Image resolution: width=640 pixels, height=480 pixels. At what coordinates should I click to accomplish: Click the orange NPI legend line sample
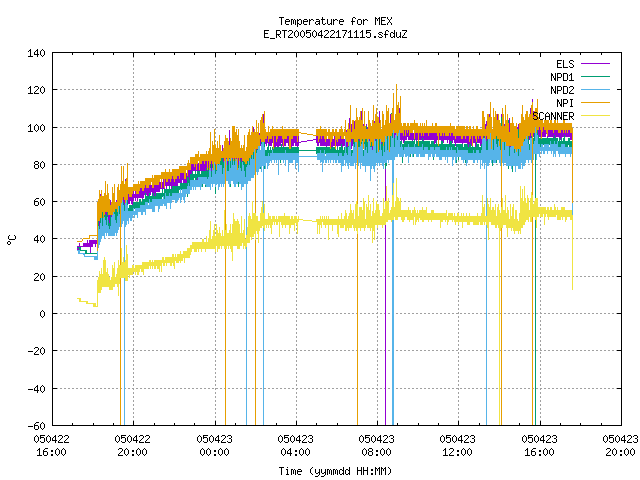(x=595, y=103)
